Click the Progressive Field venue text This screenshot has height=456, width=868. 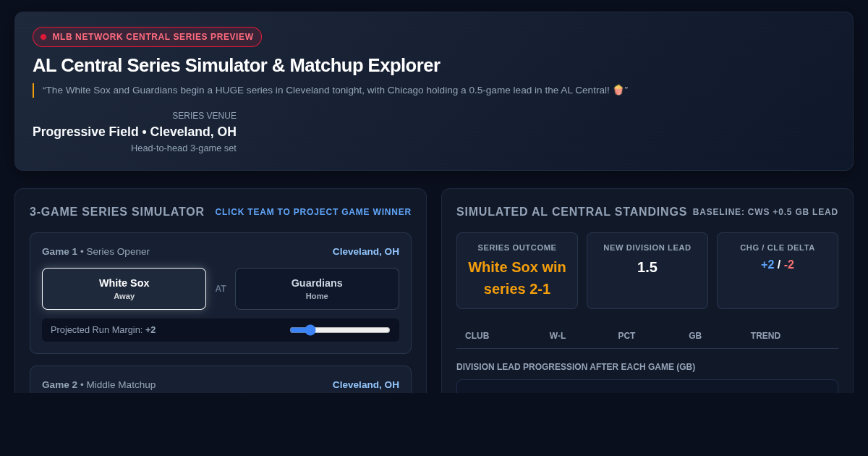tap(135, 132)
